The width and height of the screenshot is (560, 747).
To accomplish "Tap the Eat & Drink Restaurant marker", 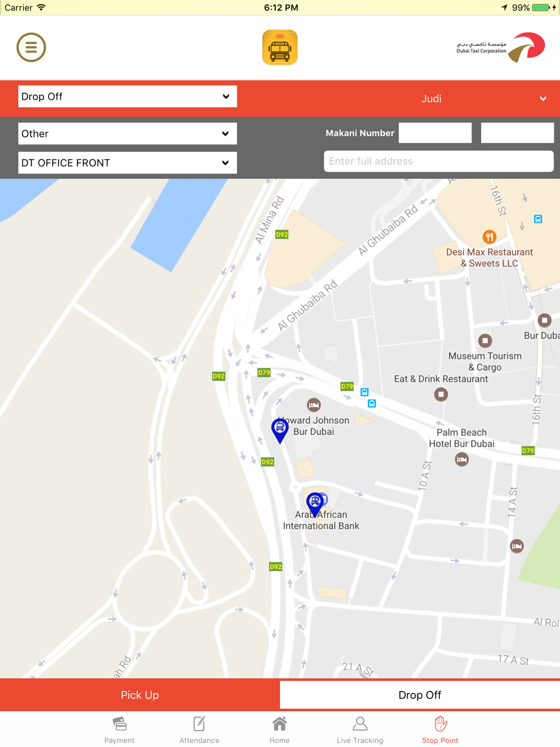I will tap(441, 395).
